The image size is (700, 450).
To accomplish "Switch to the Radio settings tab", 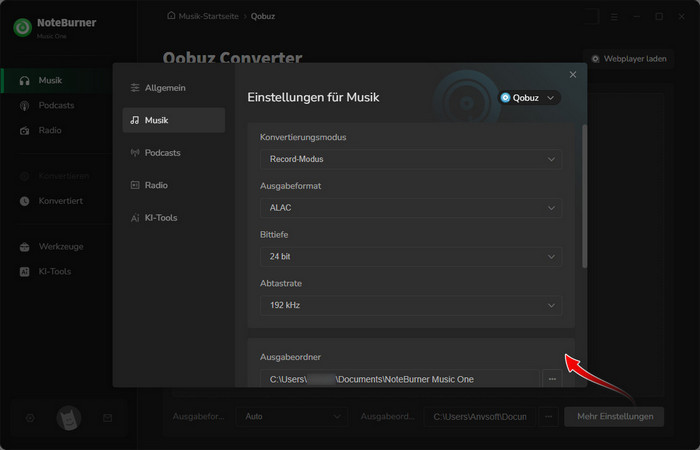I will pos(173,185).
